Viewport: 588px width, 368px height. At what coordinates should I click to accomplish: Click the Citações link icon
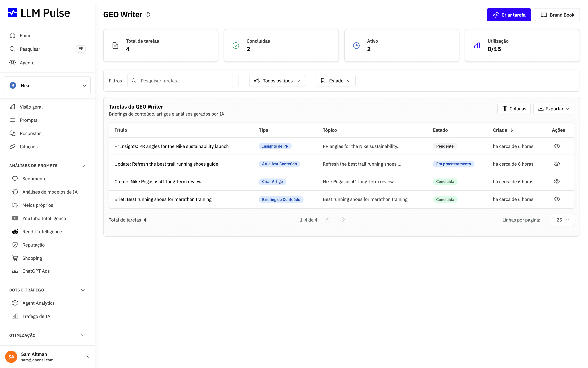tap(12, 146)
